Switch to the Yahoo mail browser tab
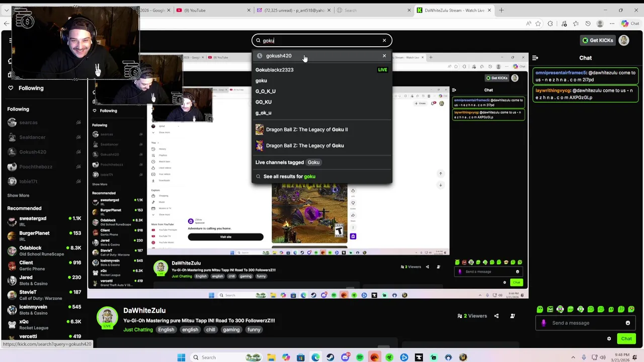 pos(294,10)
